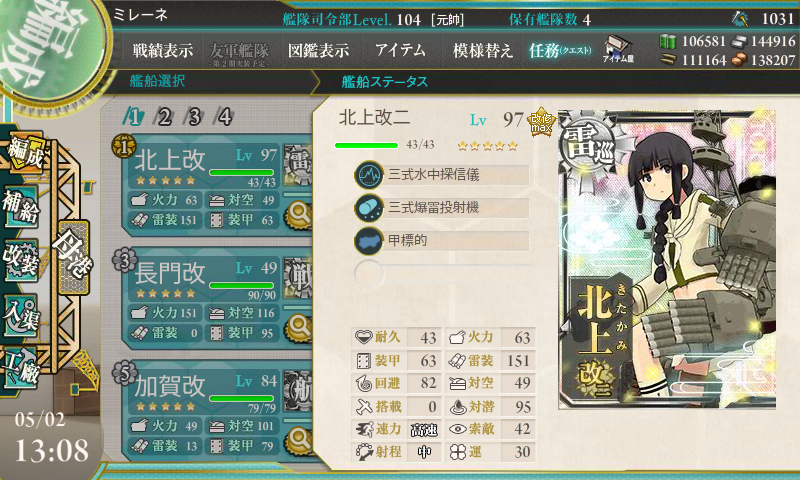Open details magnifier for 加賀改
The image size is (800, 480).
coord(299,441)
